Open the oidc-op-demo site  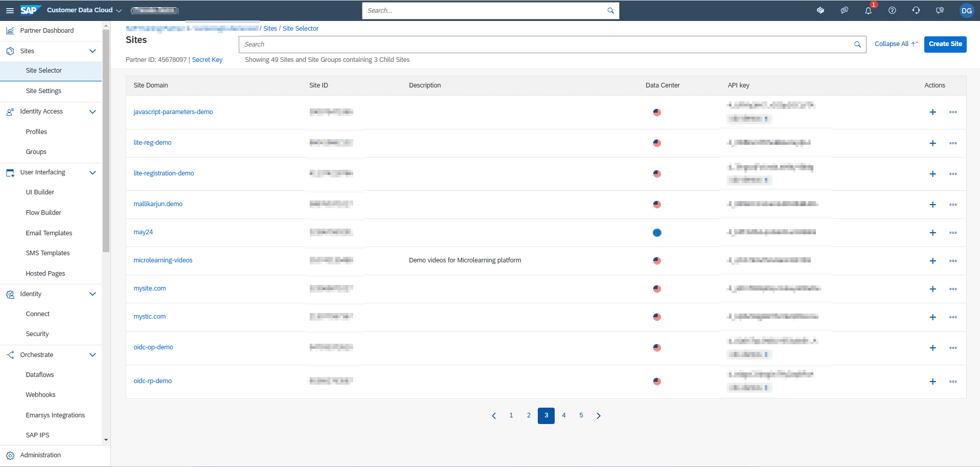(153, 347)
